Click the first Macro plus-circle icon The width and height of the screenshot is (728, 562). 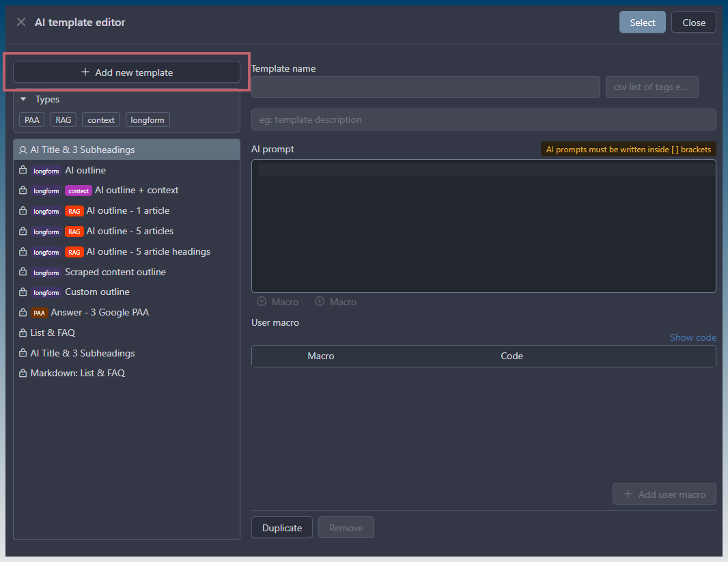(x=262, y=302)
